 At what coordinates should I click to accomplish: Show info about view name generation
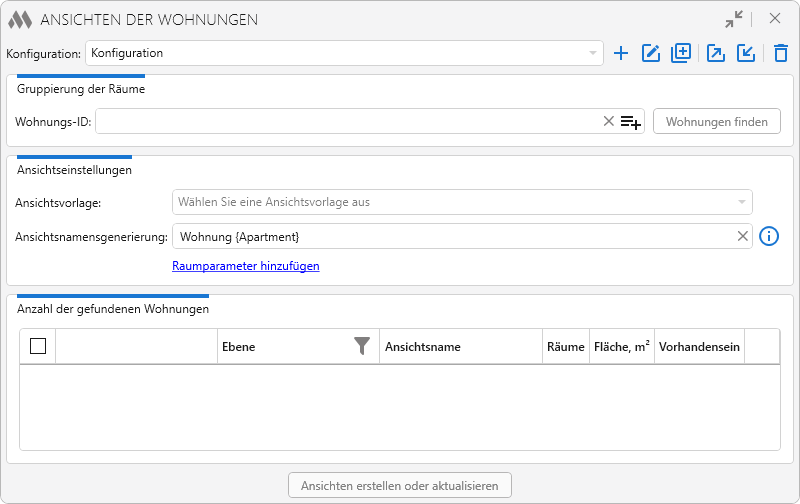pyautogui.click(x=769, y=236)
